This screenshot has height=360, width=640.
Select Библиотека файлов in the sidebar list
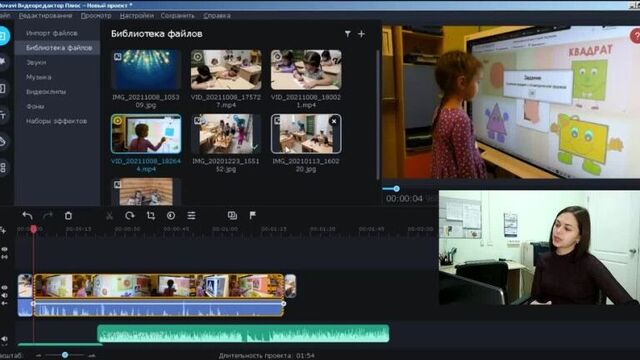[58, 48]
